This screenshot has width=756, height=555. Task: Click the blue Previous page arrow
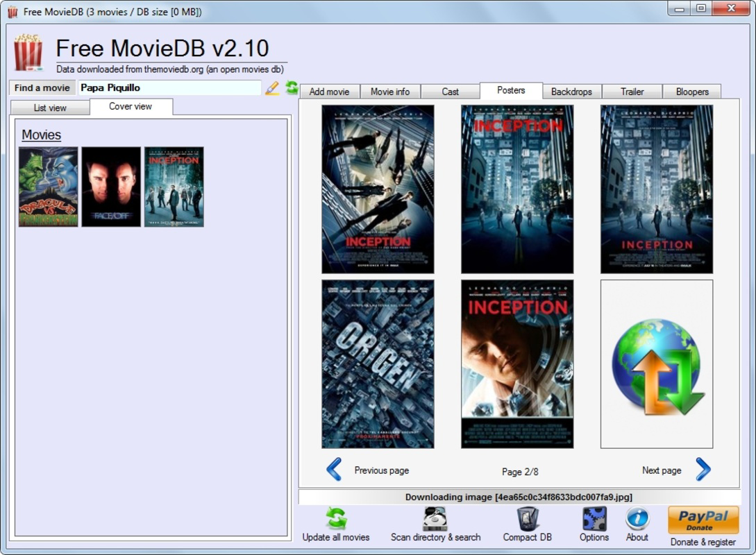coord(334,469)
